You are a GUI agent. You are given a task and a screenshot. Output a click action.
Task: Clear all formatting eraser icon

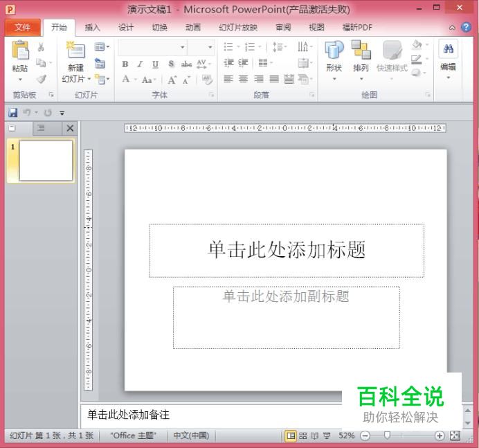click(207, 80)
